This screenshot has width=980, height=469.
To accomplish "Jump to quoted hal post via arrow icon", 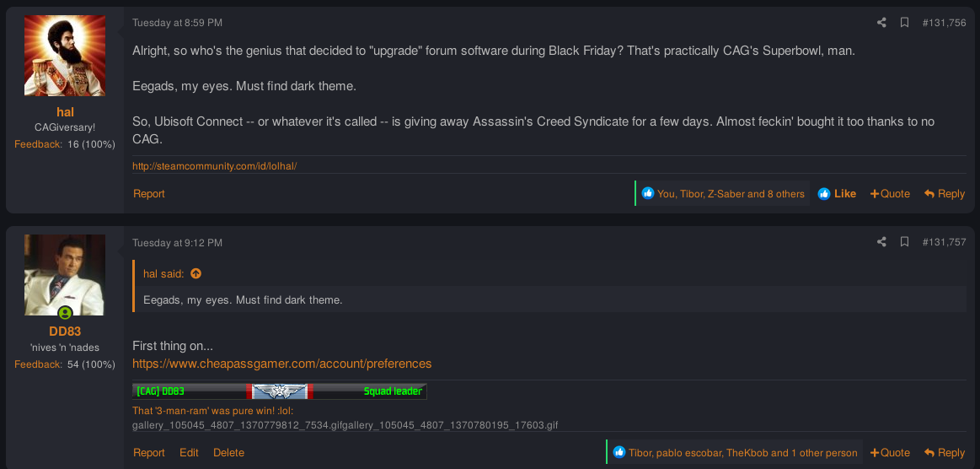I will (x=195, y=273).
